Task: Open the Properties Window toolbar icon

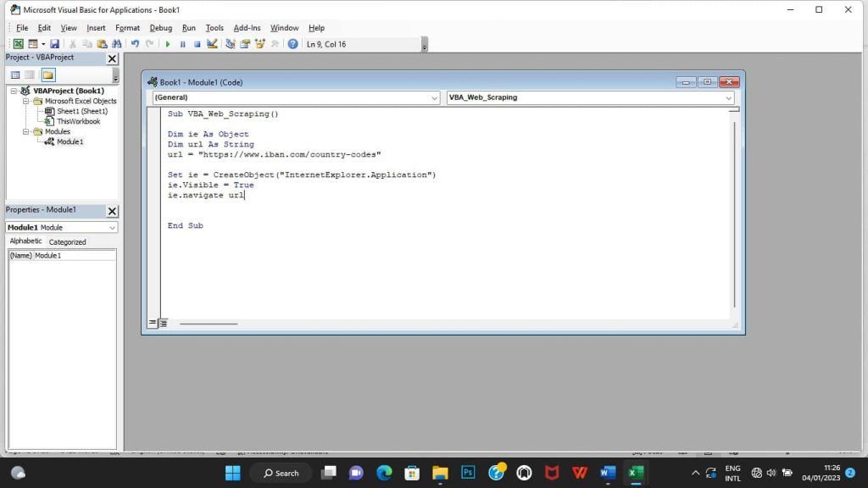Action: (x=245, y=44)
